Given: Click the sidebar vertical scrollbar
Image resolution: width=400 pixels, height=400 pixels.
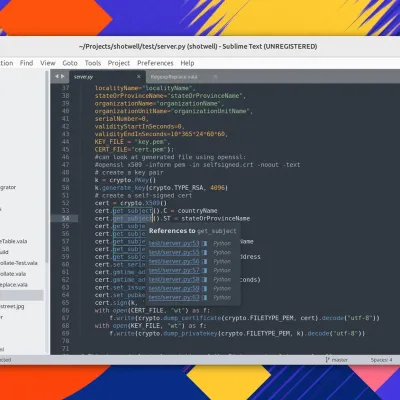Looking at the screenshot, I should 47,167.
